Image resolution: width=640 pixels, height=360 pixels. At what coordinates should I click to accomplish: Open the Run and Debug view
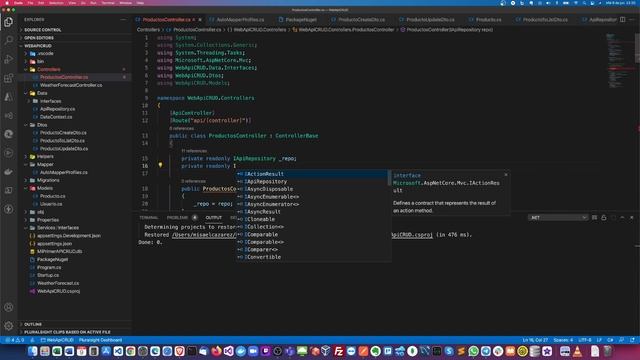pos(9,59)
